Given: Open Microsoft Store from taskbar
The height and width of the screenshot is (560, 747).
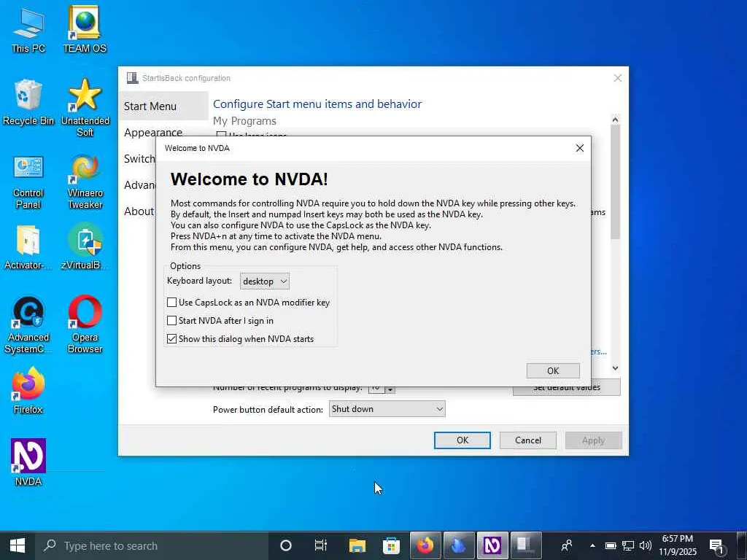Looking at the screenshot, I should pyautogui.click(x=391, y=545).
